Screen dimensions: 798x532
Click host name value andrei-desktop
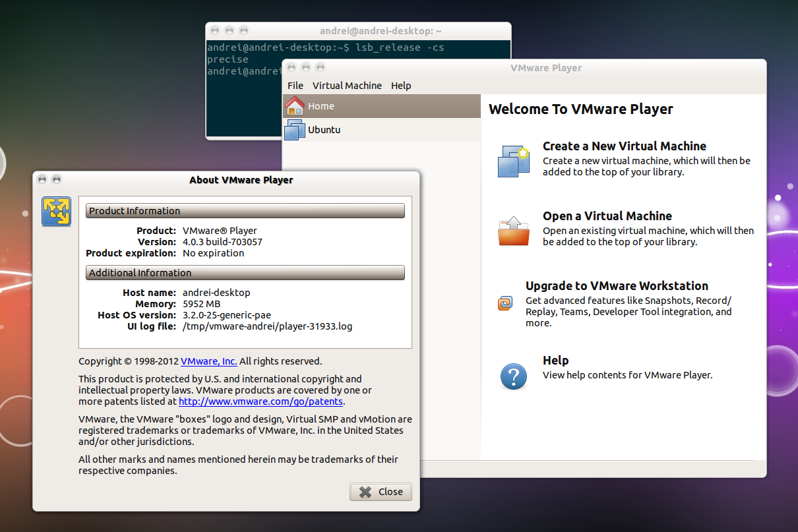tap(216, 293)
